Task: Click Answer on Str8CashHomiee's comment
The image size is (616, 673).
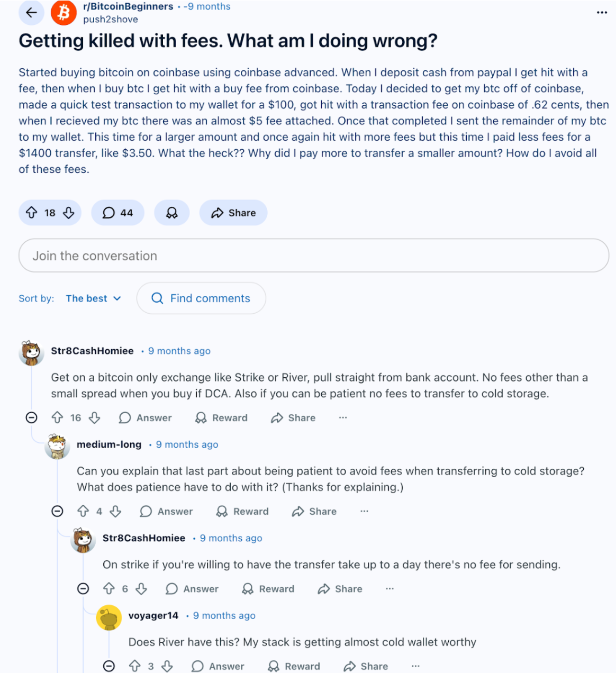Action: pyautogui.click(x=144, y=418)
